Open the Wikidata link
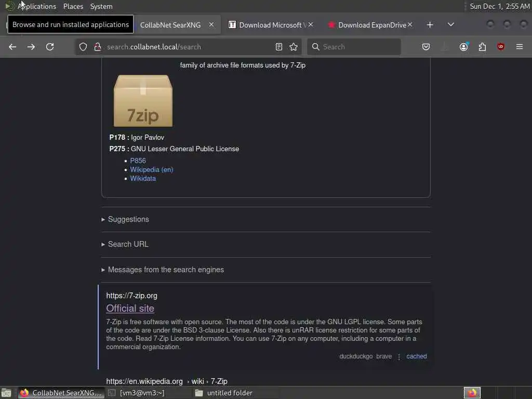532x399 pixels. (x=143, y=179)
